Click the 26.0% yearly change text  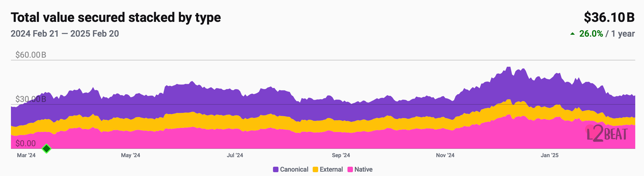pyautogui.click(x=591, y=34)
